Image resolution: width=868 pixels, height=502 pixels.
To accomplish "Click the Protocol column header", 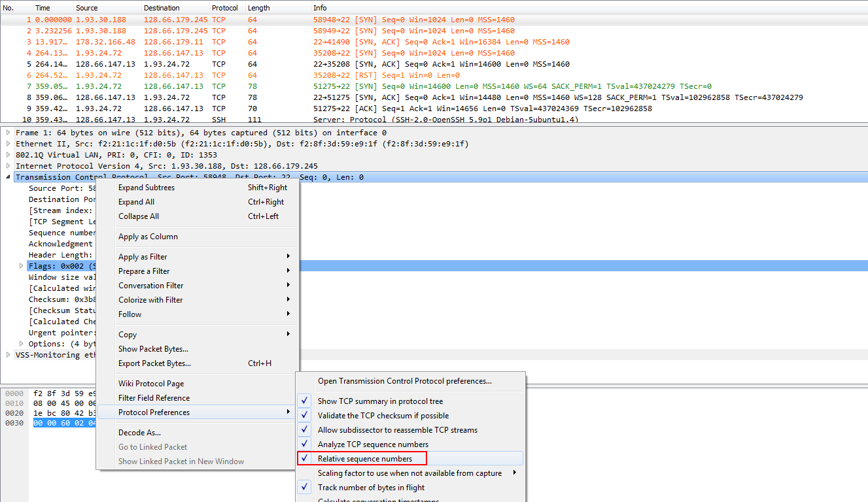I will click(225, 7).
